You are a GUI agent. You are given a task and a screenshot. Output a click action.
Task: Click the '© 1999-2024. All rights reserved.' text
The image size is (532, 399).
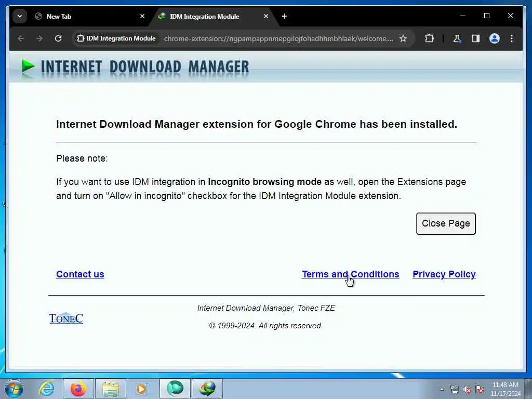(x=265, y=326)
